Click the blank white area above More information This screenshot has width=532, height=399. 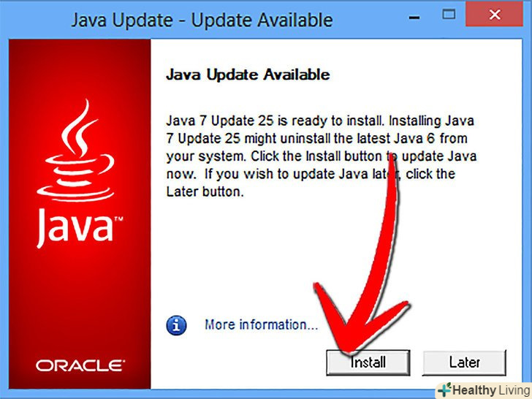336,254
